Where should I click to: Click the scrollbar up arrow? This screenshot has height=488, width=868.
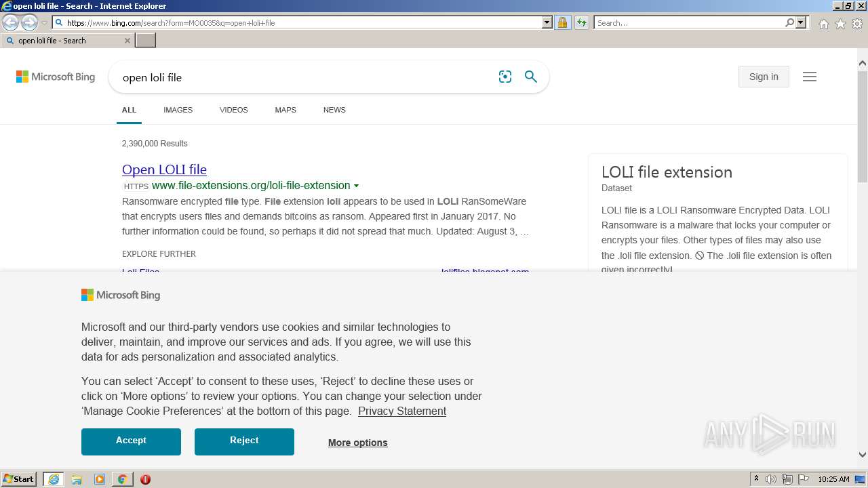(863, 64)
